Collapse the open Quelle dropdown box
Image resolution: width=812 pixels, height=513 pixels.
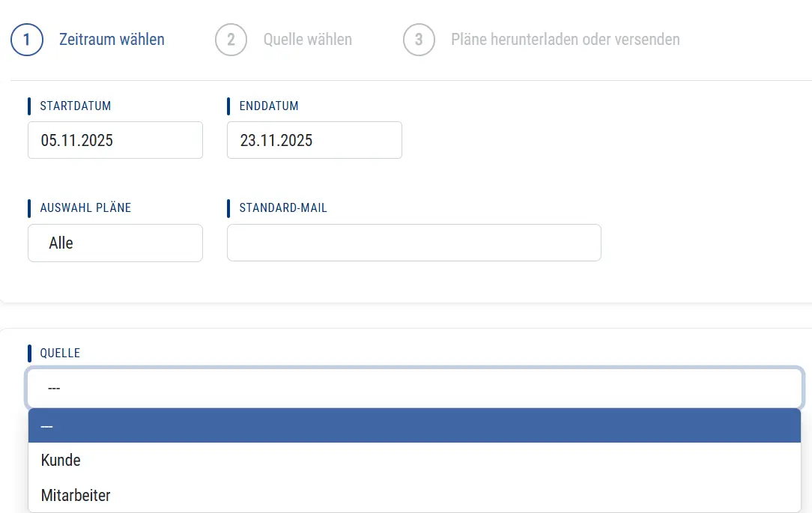(x=413, y=388)
